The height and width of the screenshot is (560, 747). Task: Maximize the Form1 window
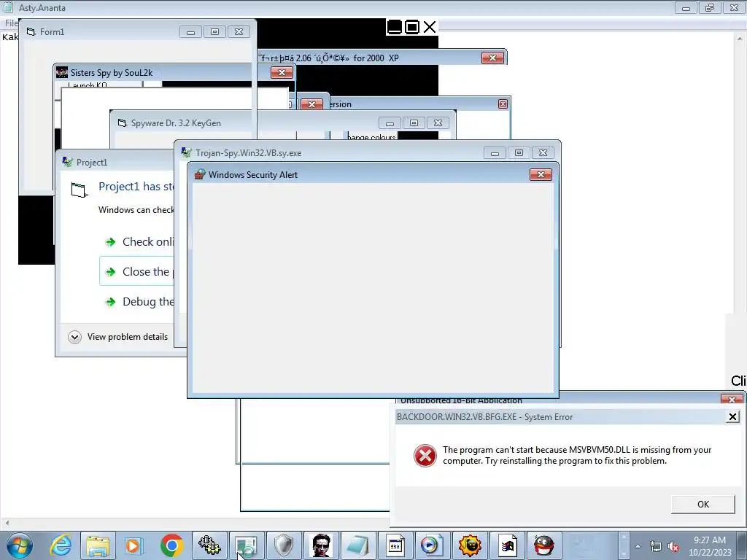coord(215,32)
